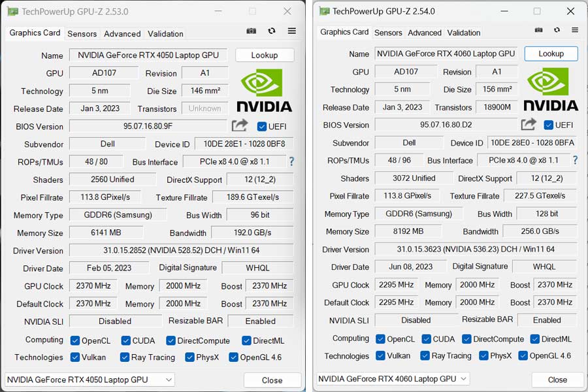Switch to Validation tab in GPU-Z 2.53.0
588x392 pixels.
pos(165,34)
